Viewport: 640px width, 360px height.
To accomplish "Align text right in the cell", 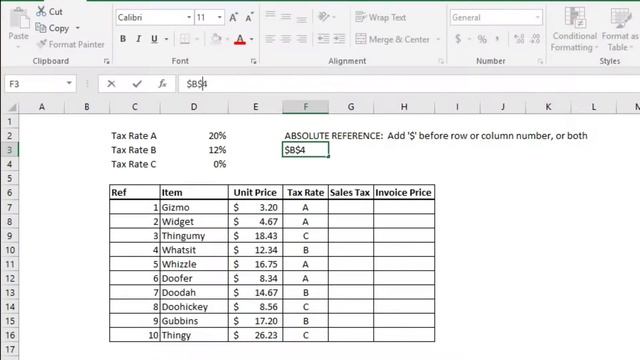I will pyautogui.click(x=302, y=39).
